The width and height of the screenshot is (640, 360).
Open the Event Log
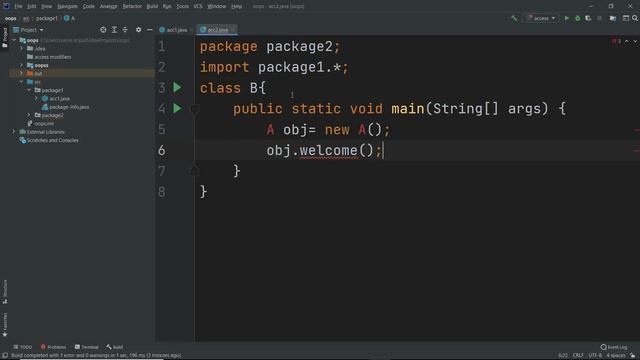click(x=614, y=347)
